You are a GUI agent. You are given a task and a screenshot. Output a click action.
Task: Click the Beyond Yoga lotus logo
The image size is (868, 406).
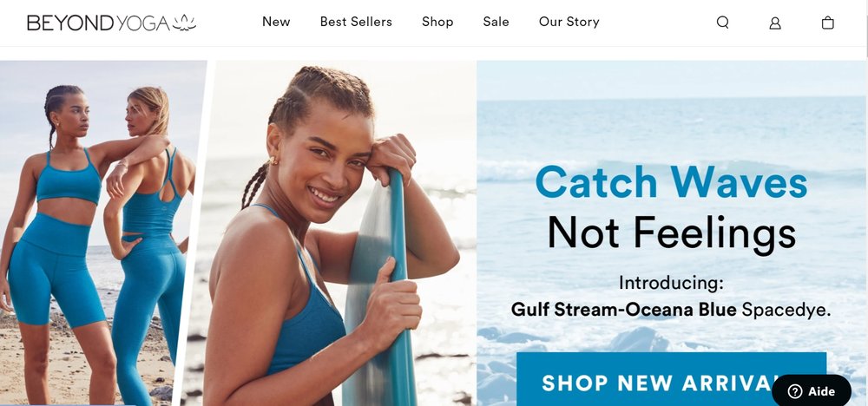click(184, 23)
